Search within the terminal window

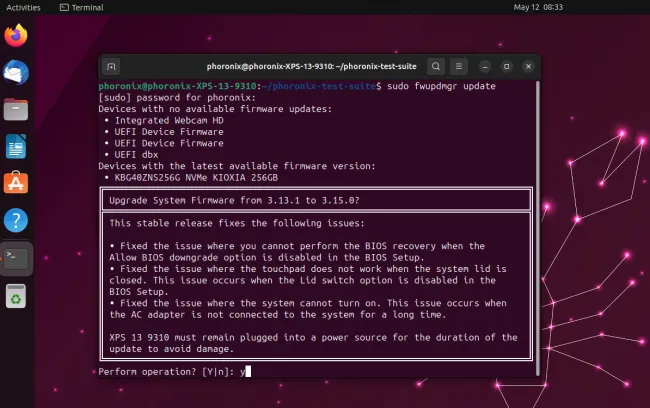click(x=436, y=66)
